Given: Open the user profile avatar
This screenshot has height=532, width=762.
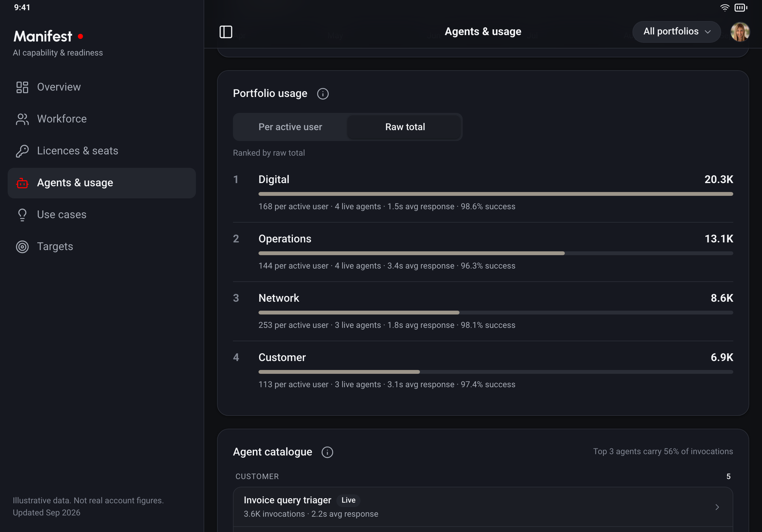Looking at the screenshot, I should (740, 32).
